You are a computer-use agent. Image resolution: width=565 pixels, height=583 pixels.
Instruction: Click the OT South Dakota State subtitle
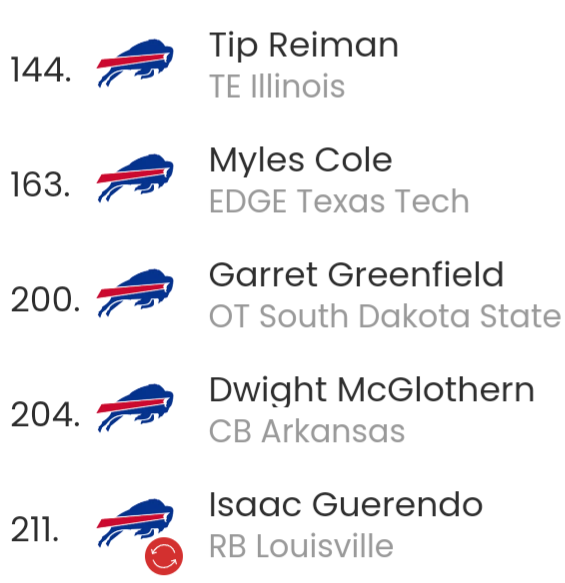(x=385, y=316)
